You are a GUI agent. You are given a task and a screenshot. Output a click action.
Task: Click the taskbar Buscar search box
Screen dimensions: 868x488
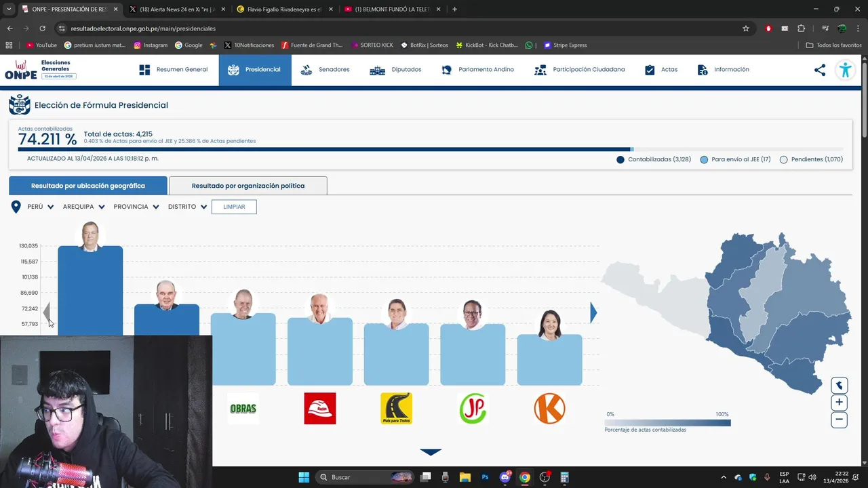pos(365,477)
